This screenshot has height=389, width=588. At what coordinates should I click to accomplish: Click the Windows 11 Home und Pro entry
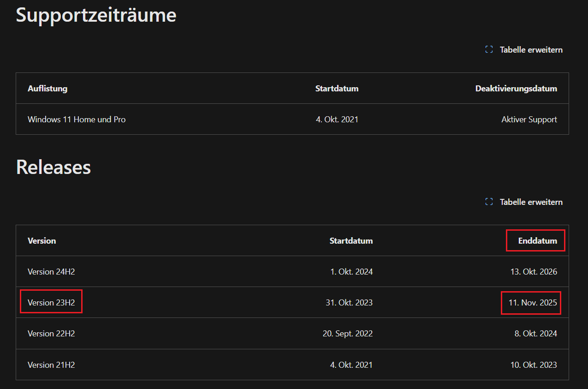pyautogui.click(x=77, y=119)
